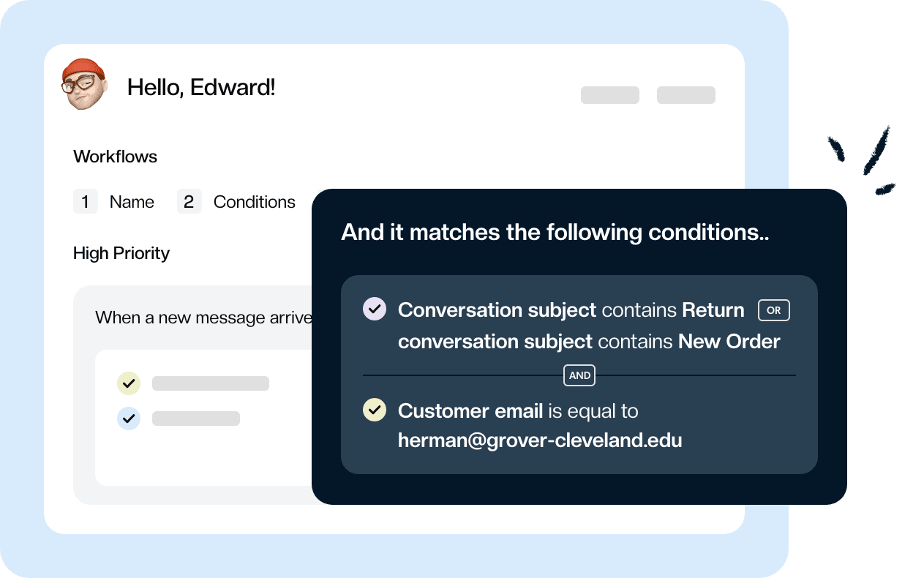Viewport: 924px width, 578px height.
Task: Select the step 2 number badge
Action: click(189, 202)
